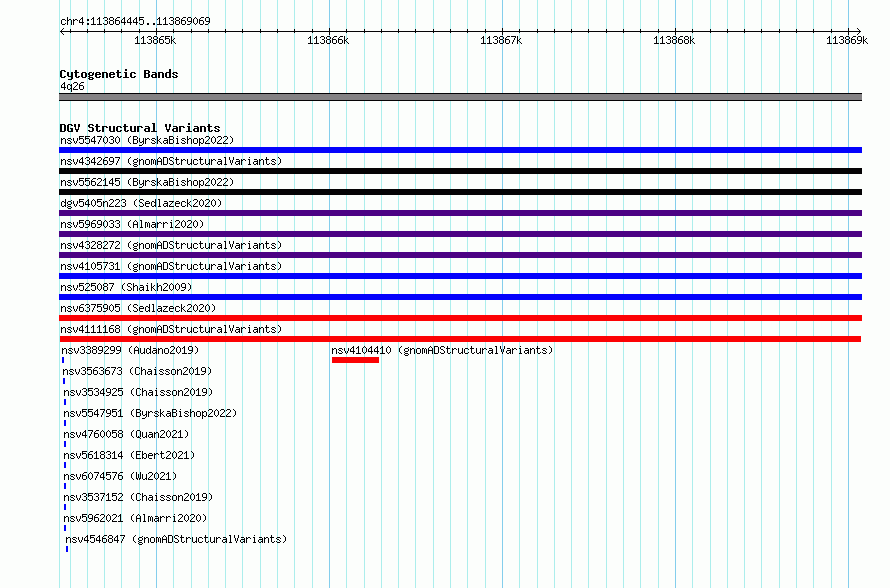Select the short red bar under nsv4104410
This screenshot has width=890, height=588.
(355, 360)
